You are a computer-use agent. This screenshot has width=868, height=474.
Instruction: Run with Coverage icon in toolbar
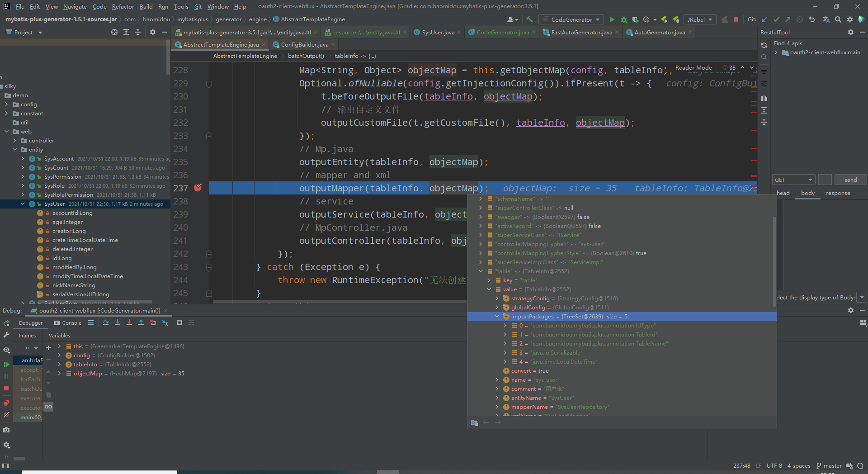coord(636,19)
